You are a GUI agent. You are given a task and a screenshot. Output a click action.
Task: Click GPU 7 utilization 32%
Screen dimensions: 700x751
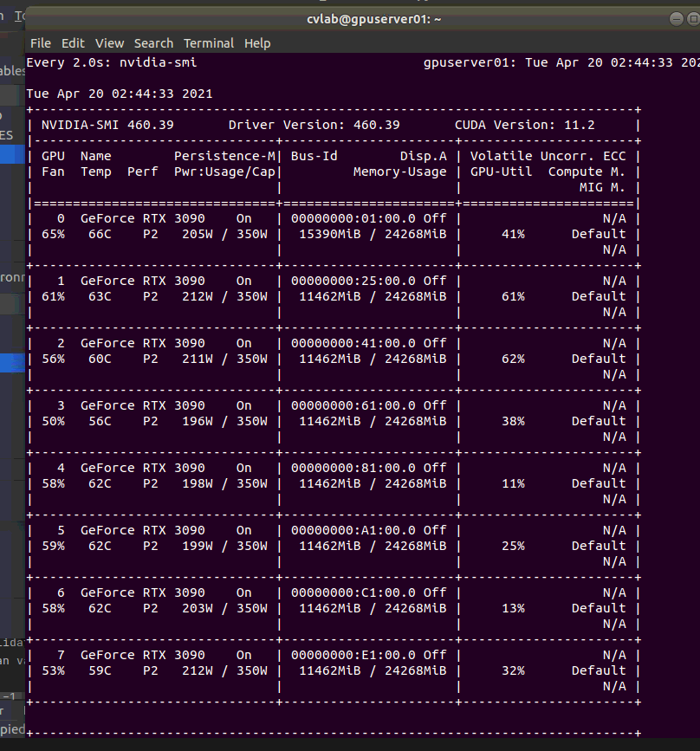click(x=513, y=670)
